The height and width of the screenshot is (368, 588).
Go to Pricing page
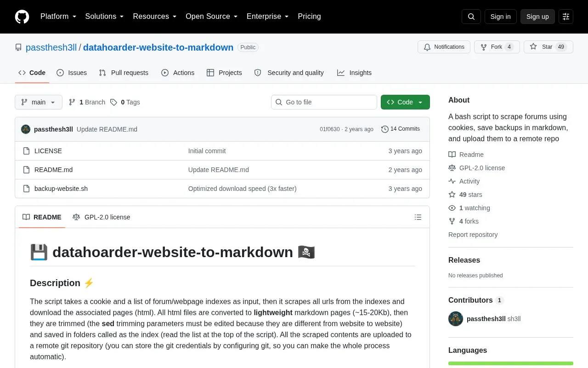coord(309,17)
